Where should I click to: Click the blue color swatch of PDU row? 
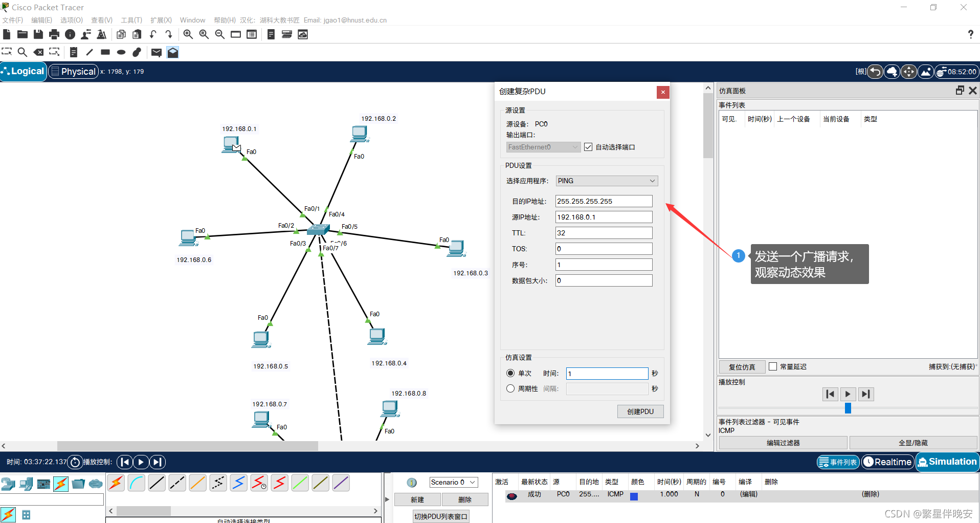click(x=634, y=496)
